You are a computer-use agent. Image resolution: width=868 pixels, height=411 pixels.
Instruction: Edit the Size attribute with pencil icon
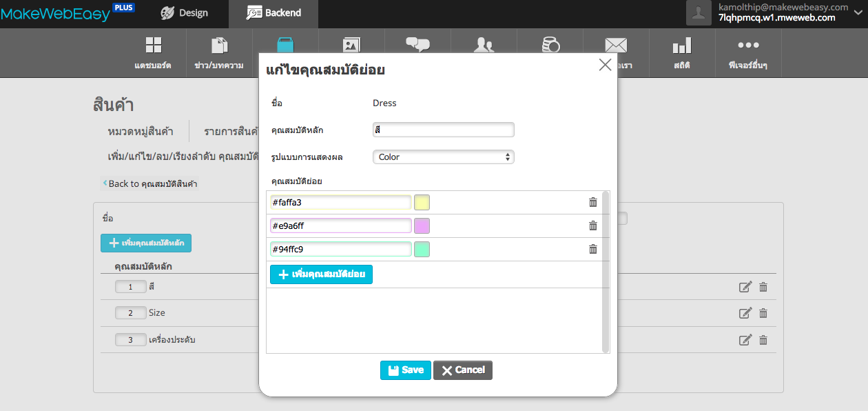point(745,313)
